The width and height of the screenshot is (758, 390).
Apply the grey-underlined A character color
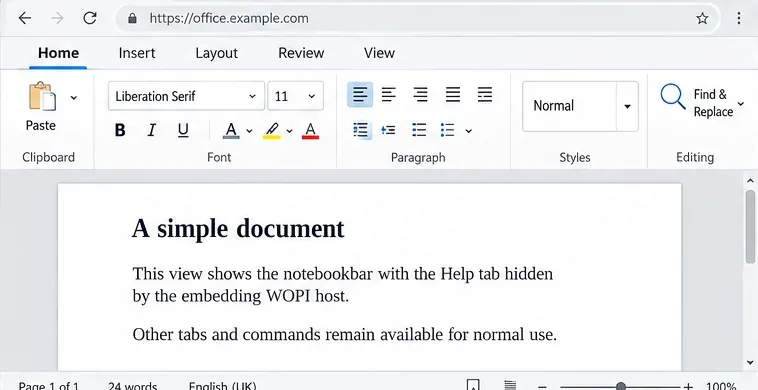(x=231, y=130)
